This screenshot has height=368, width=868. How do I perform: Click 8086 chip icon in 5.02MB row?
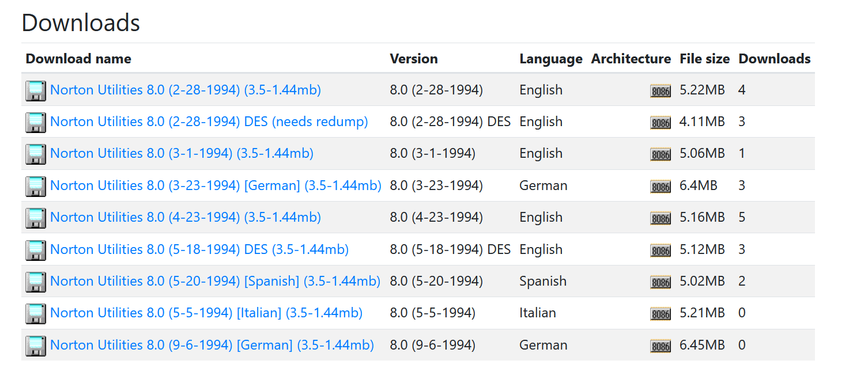(x=661, y=282)
